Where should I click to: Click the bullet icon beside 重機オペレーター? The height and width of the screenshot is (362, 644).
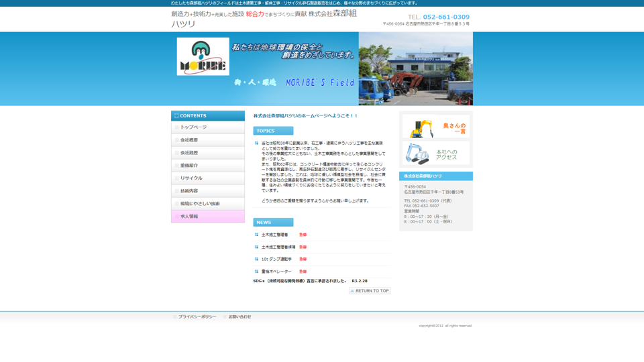(256, 271)
